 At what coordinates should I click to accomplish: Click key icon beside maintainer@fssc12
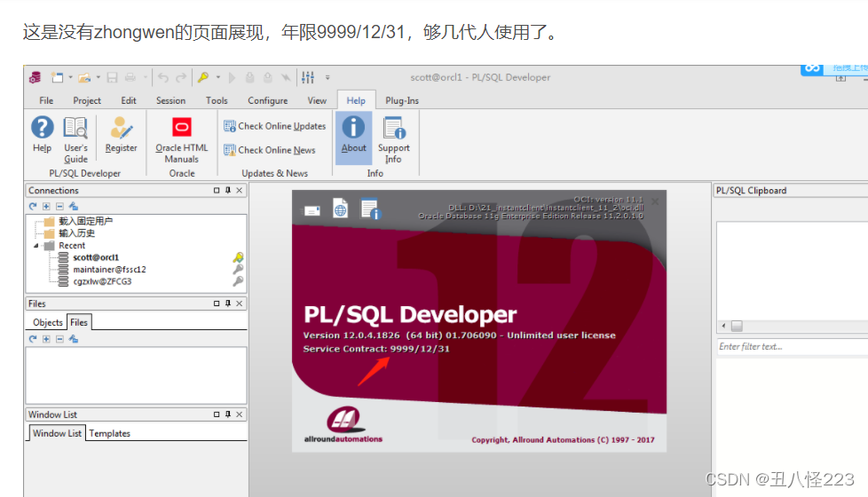click(238, 270)
